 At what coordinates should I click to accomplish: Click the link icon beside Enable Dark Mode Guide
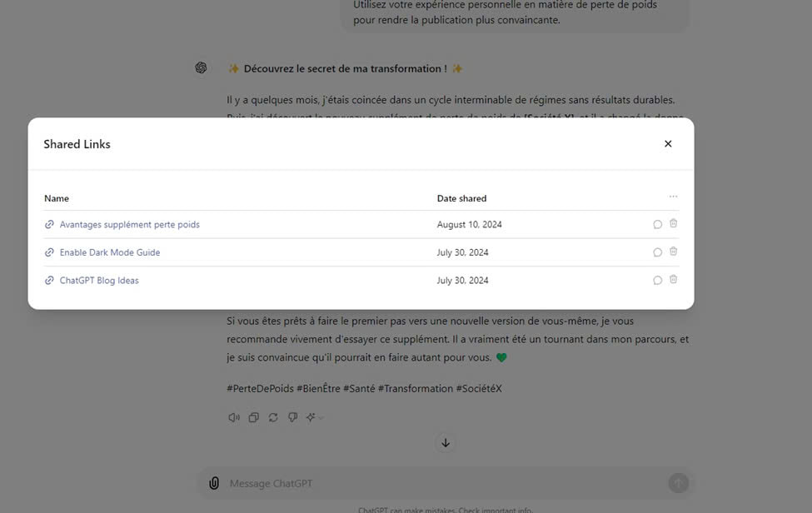point(49,252)
